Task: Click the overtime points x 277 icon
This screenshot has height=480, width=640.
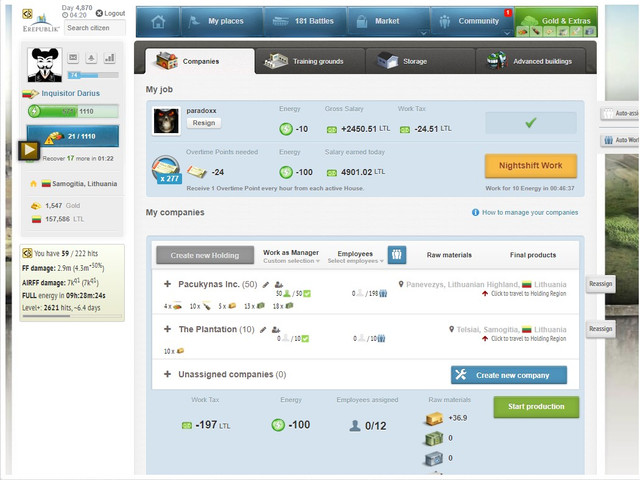Action: (x=166, y=169)
